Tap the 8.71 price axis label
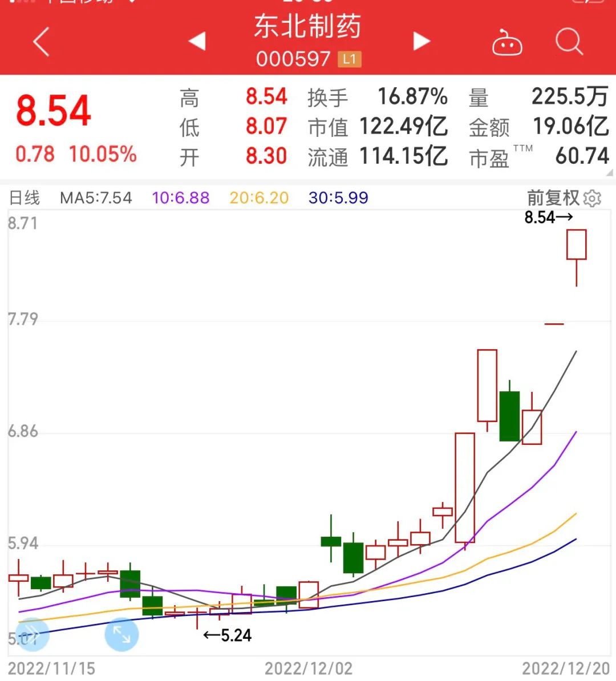This screenshot has height=681, width=616. coord(23,223)
